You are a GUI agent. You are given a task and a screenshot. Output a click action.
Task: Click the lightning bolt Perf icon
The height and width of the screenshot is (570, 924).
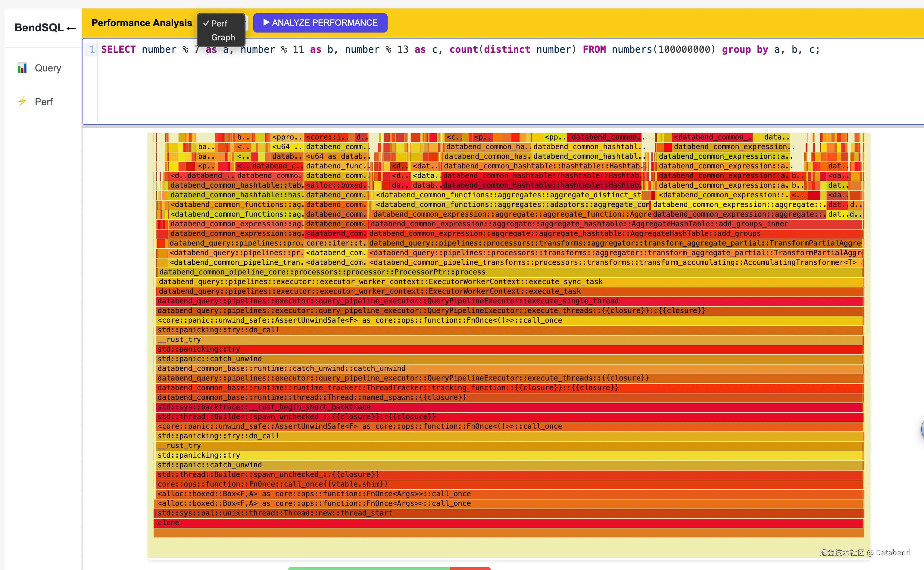click(22, 102)
